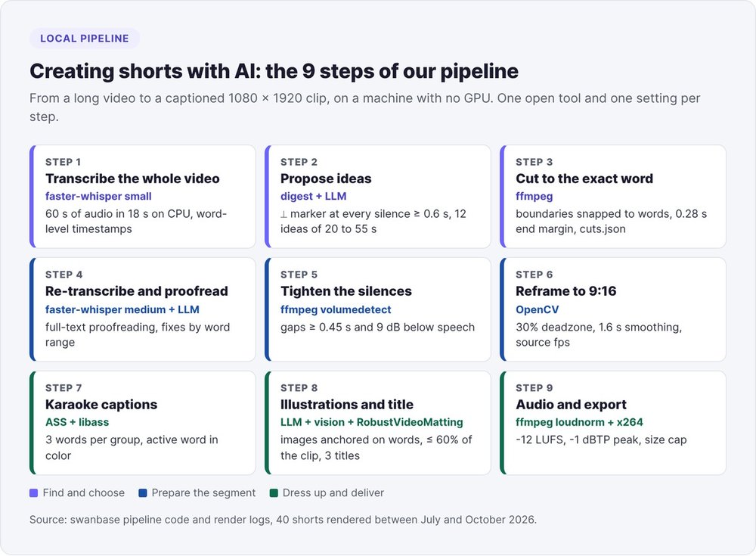Click the STEP 9 label
The width and height of the screenshot is (756, 556).
pyautogui.click(x=534, y=388)
